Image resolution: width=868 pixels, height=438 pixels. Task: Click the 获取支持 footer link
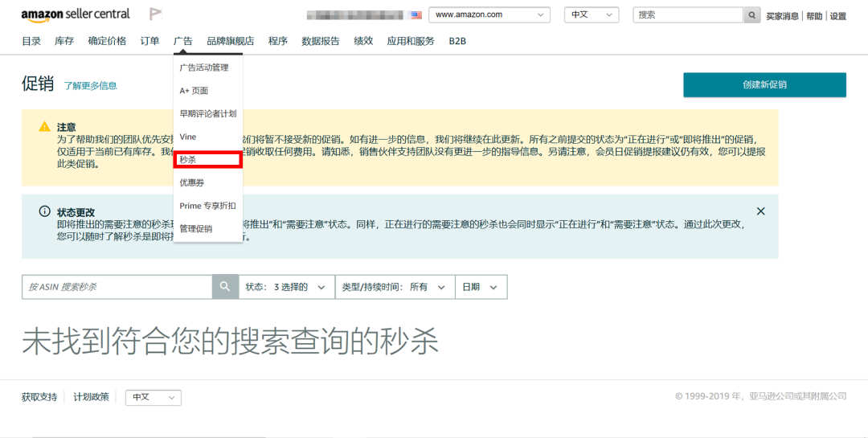tap(39, 397)
